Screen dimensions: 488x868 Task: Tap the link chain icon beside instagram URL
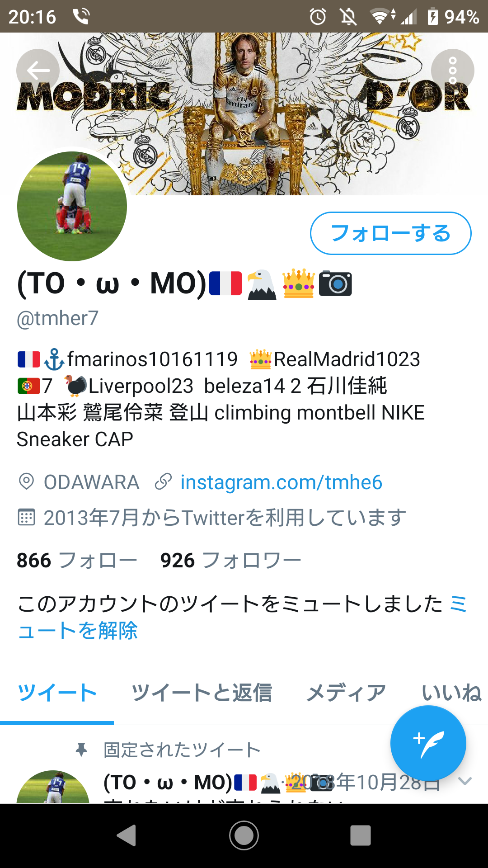[163, 481]
